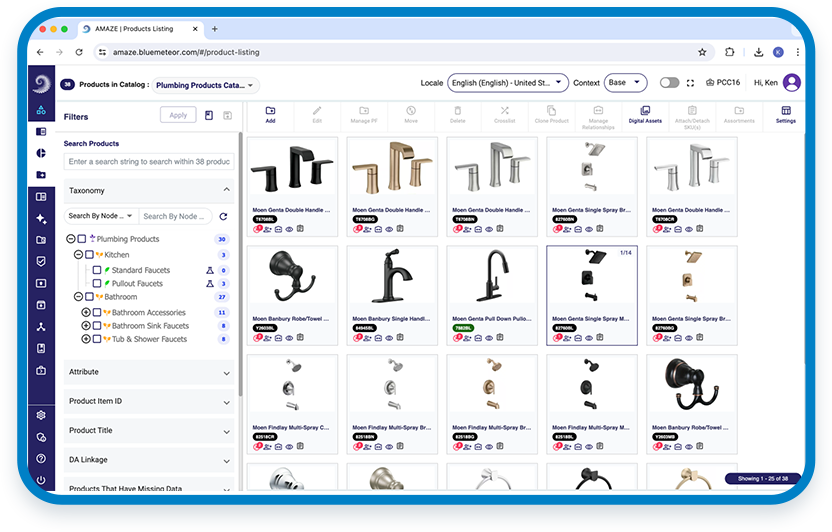Open Digital Assets in the toolbar

(x=645, y=114)
